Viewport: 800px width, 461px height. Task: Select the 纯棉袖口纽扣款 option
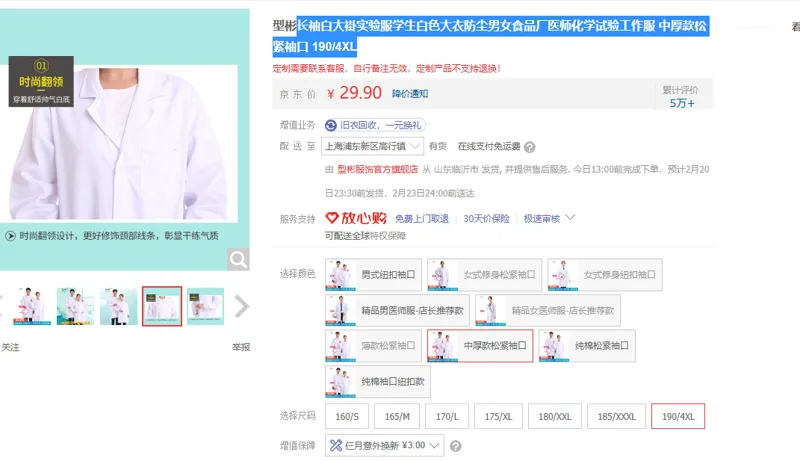(x=378, y=381)
